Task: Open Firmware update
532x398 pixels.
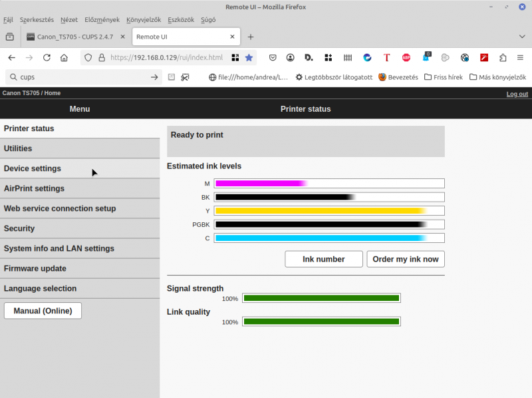Action: coord(80,269)
